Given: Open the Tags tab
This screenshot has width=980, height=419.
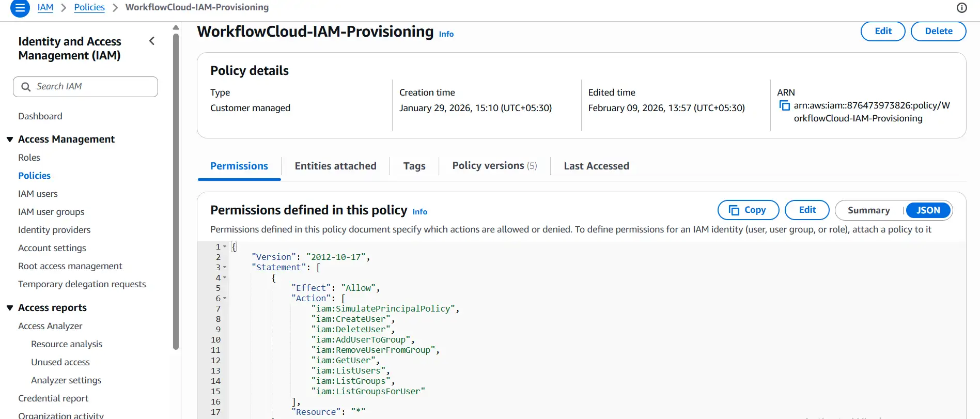Looking at the screenshot, I should [x=414, y=166].
